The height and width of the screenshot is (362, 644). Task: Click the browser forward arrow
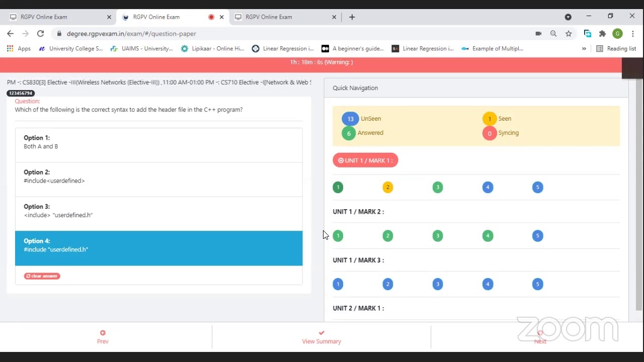click(x=26, y=34)
